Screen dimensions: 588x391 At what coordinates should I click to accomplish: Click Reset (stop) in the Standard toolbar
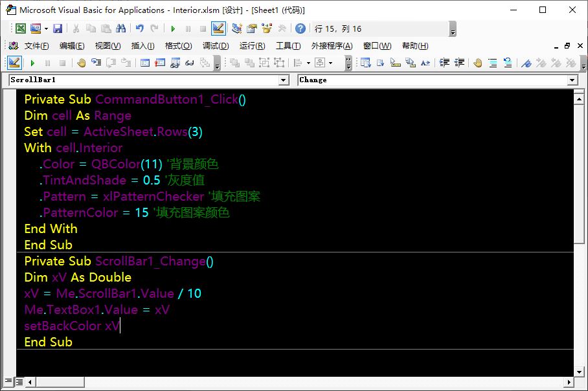coord(203,28)
